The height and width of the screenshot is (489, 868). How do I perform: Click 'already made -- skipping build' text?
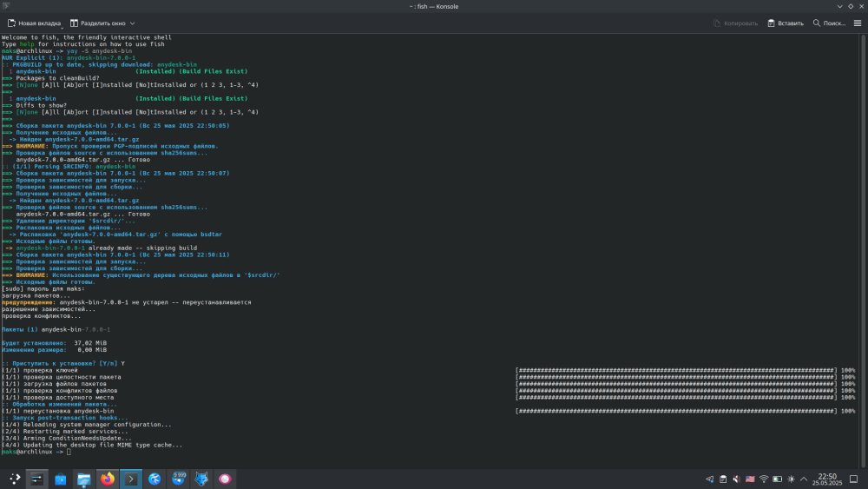143,248
